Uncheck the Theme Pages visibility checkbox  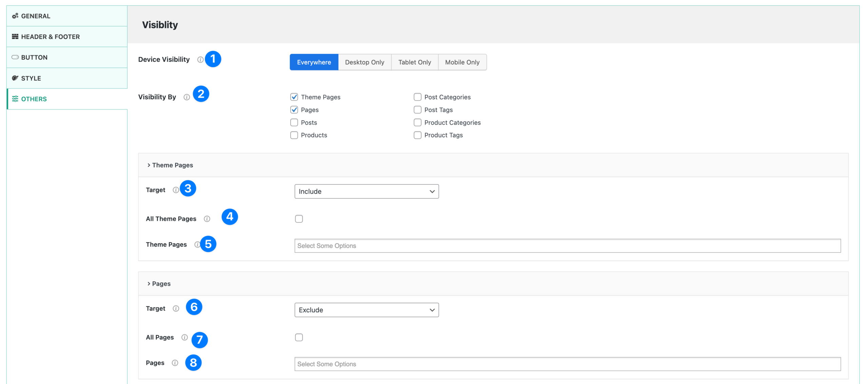pyautogui.click(x=294, y=97)
